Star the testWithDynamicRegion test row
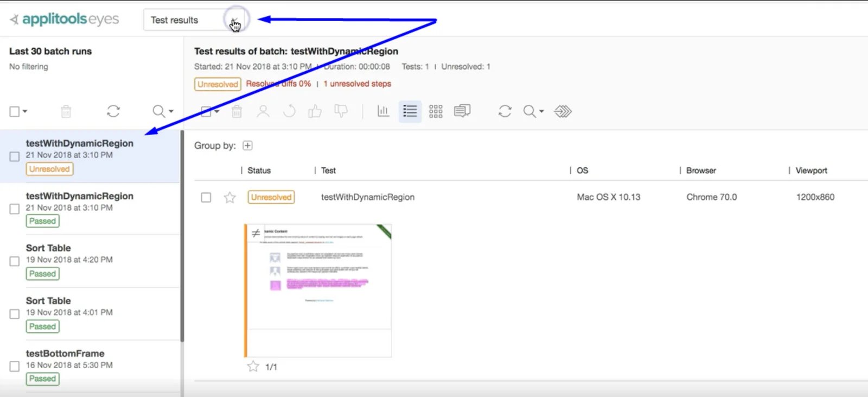The image size is (868, 397). 230,197
